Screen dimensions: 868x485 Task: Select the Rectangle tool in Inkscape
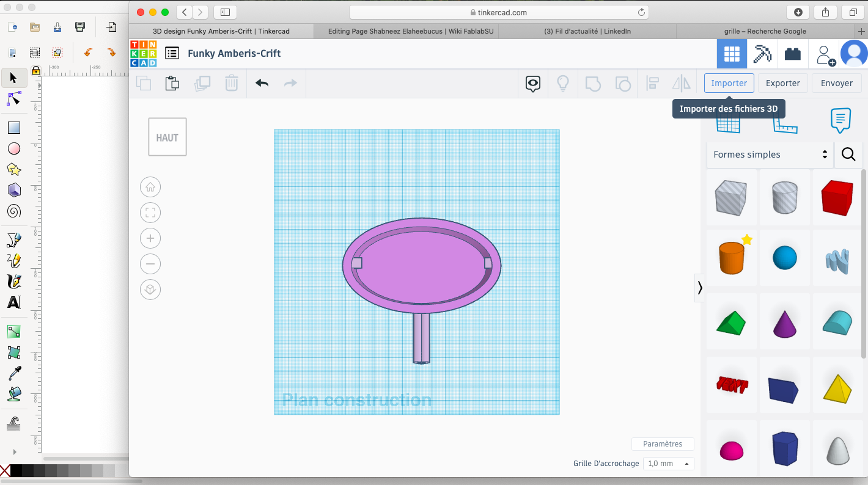coord(13,128)
